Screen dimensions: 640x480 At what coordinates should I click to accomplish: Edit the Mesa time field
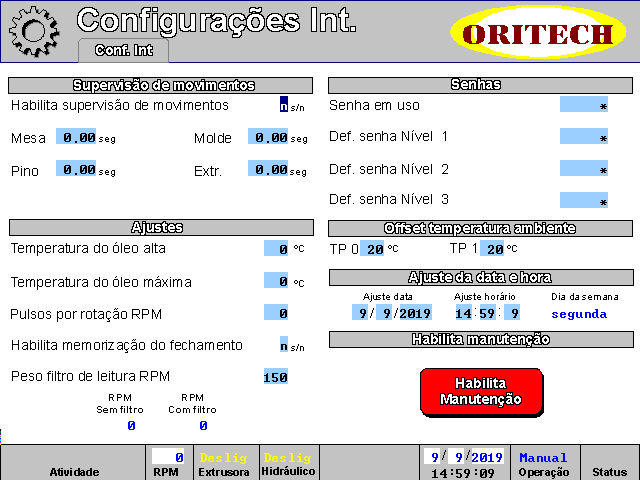coord(76,138)
